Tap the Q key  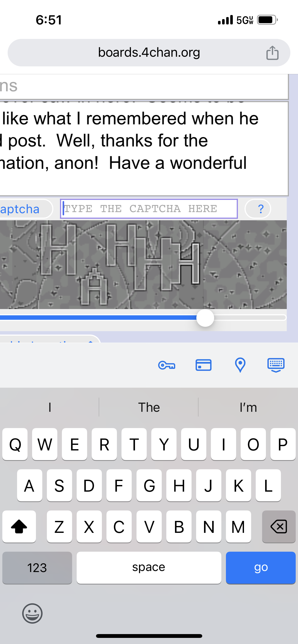point(15,444)
